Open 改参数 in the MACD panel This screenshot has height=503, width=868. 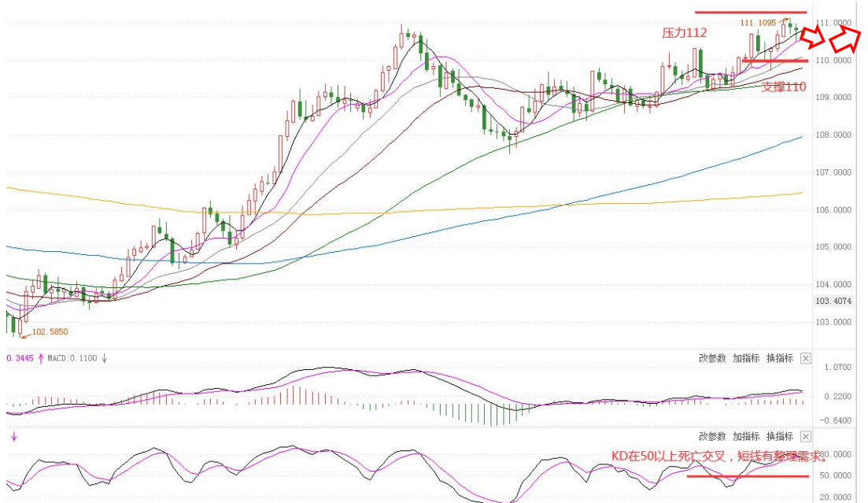(711, 358)
